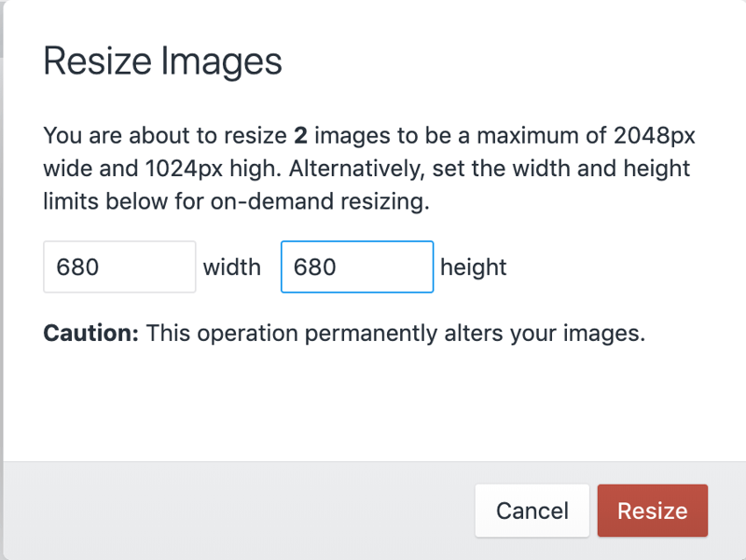The height and width of the screenshot is (560, 746).
Task: Click the bold "Caution:" text
Action: [x=90, y=333]
